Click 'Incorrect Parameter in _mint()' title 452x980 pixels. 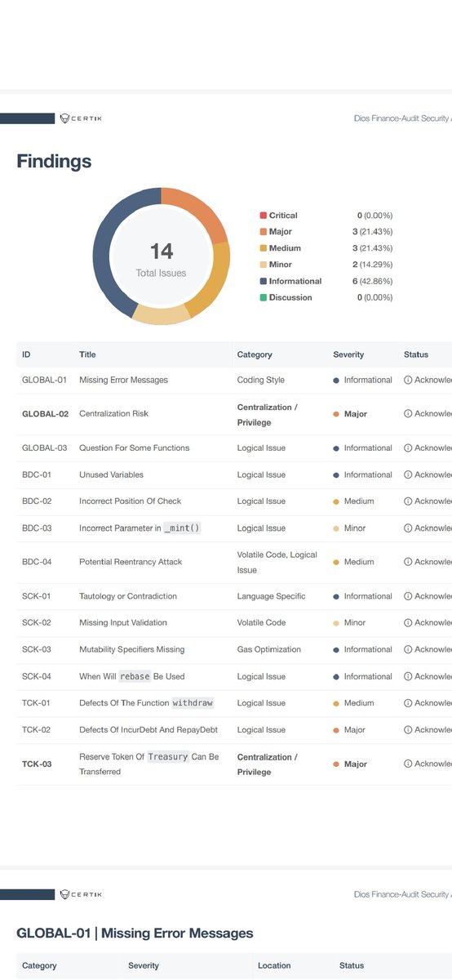tap(140, 528)
